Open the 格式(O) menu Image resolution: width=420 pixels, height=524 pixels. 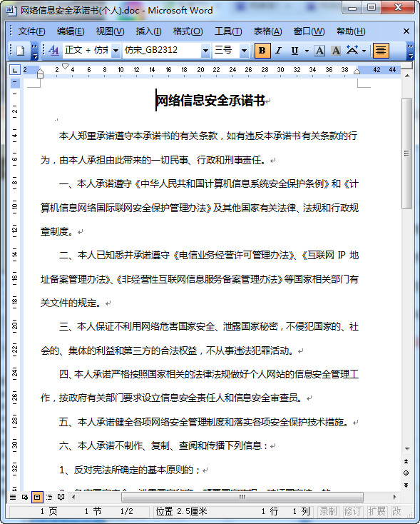(x=188, y=31)
